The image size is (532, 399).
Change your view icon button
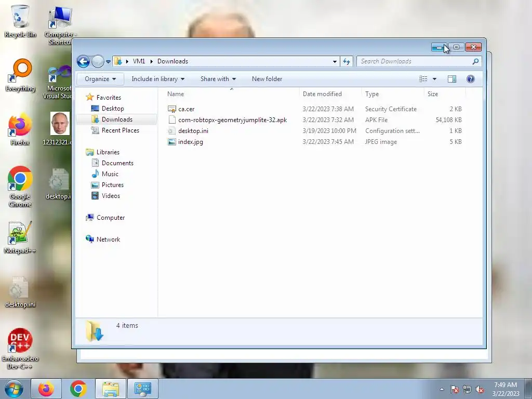pyautogui.click(x=423, y=79)
